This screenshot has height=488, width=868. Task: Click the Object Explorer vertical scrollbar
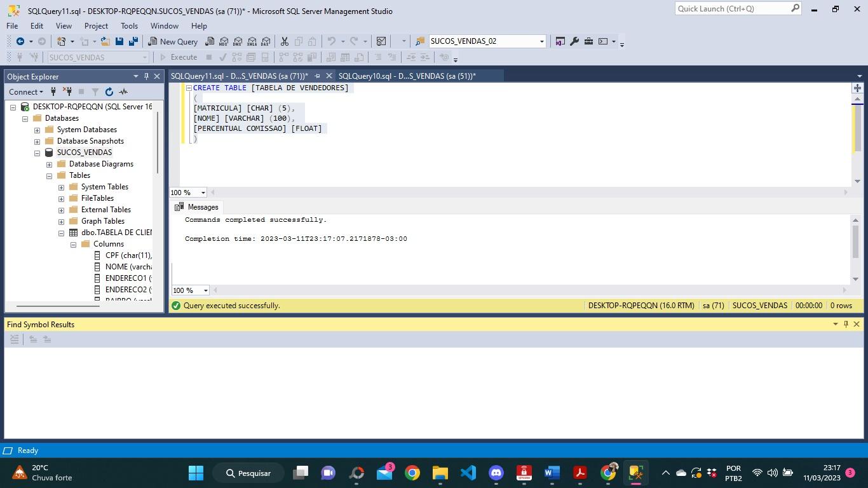(158, 141)
